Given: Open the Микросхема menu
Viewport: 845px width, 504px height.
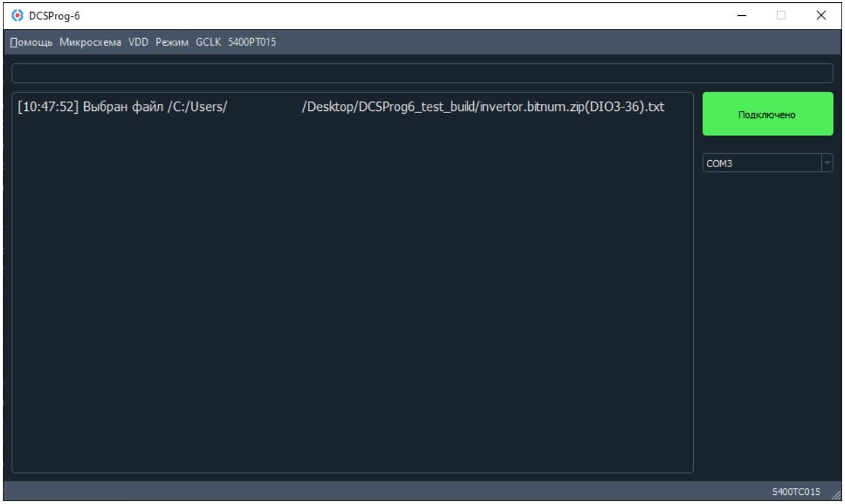Looking at the screenshot, I should [x=90, y=42].
